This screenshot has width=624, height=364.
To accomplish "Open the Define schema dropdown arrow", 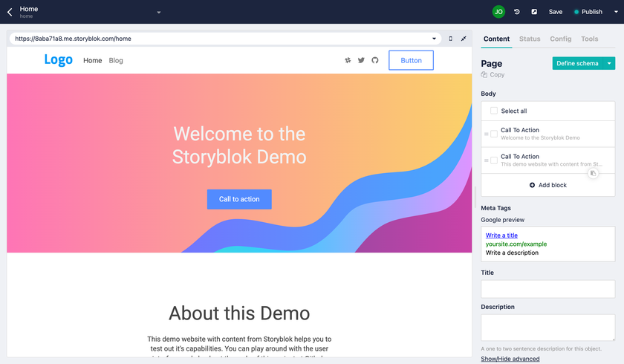I will [x=609, y=63].
